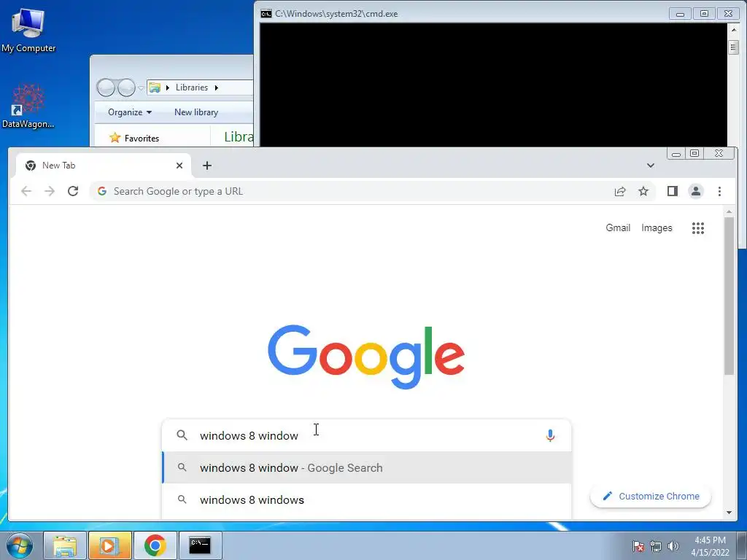Screen dimensions: 747x560
Task: Click the Customize Chrome button
Action: coord(651,496)
